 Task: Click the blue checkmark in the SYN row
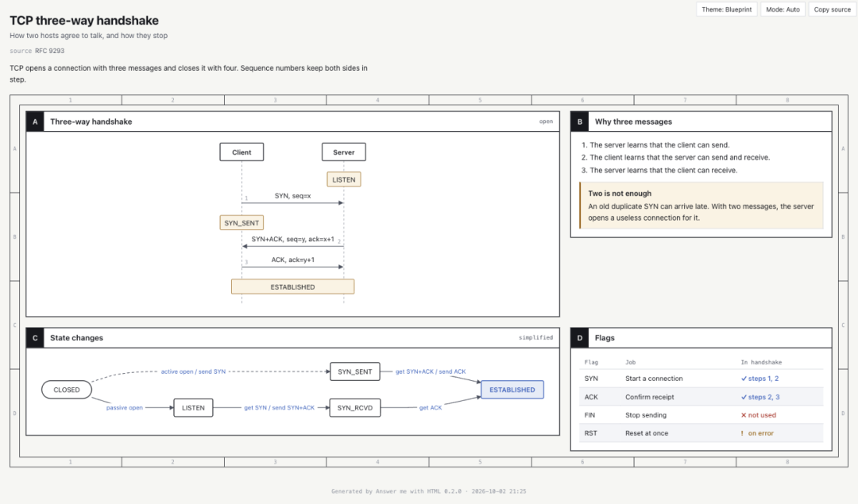(744, 379)
